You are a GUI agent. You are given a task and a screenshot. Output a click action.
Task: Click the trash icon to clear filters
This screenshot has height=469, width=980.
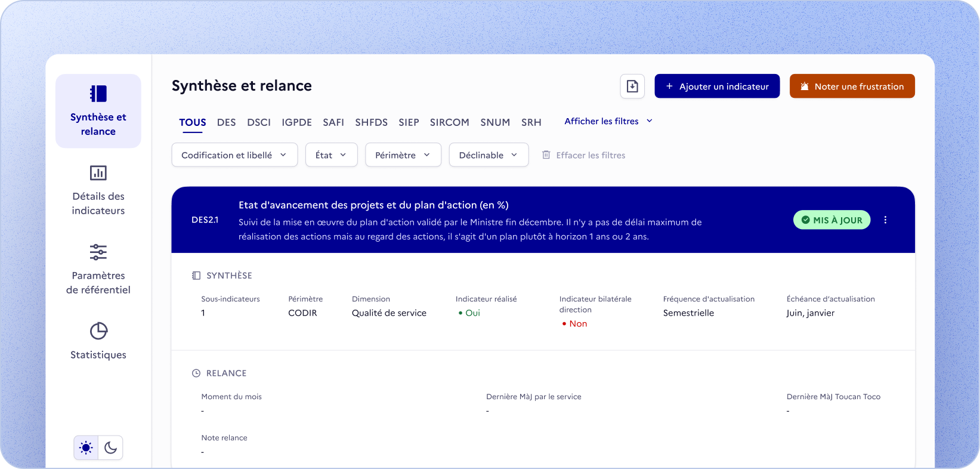(546, 155)
